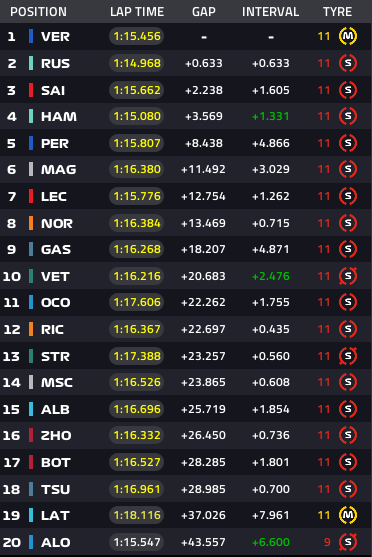This screenshot has width=372, height=557.
Task: Click Russell's soft tyre icon
Action: pyautogui.click(x=348, y=63)
